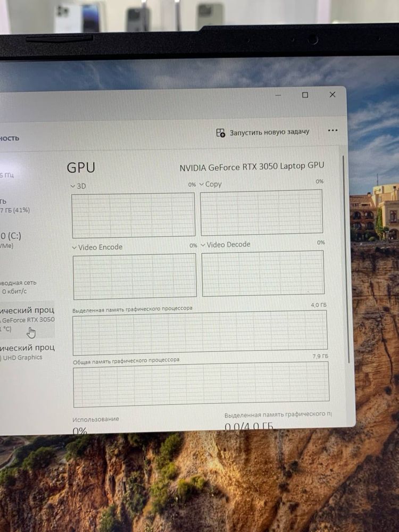The image size is (399, 532).
Task: Click the dedicated GPU memory graph
Action: pos(200,332)
